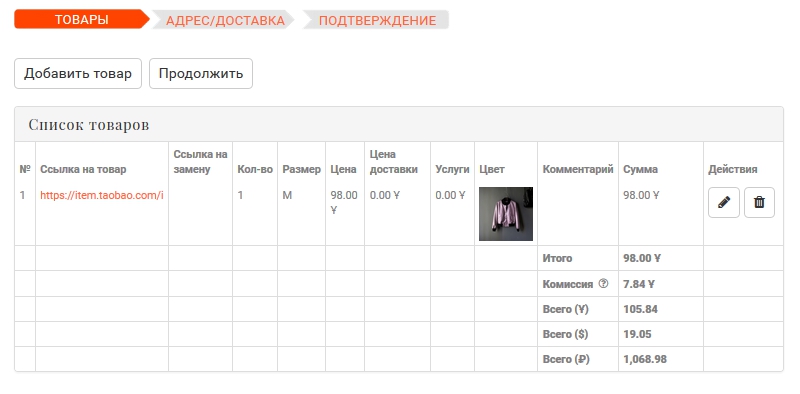The width and height of the screenshot is (800, 394).
Task: Click the Итого value 98.00 ¥
Action: (642, 258)
